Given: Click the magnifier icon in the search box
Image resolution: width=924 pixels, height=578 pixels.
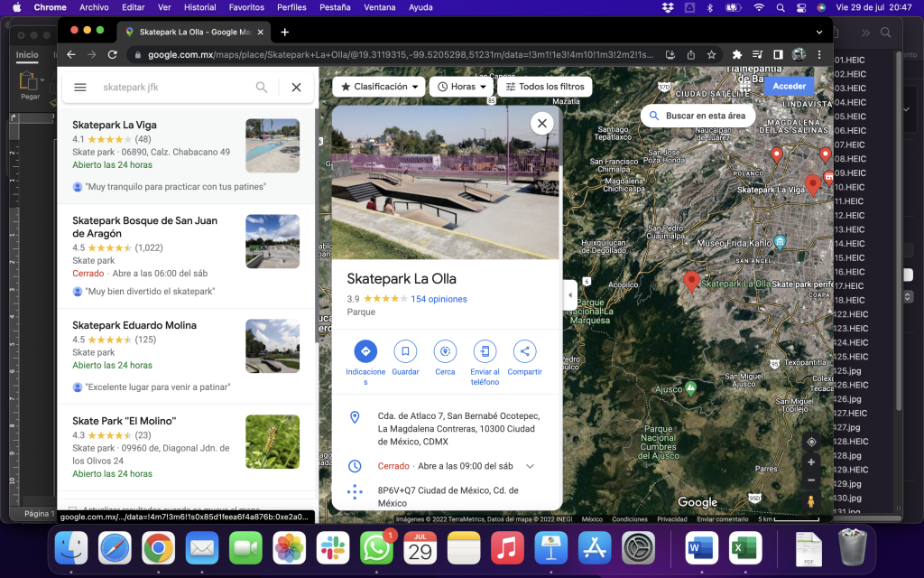Looking at the screenshot, I should point(262,88).
